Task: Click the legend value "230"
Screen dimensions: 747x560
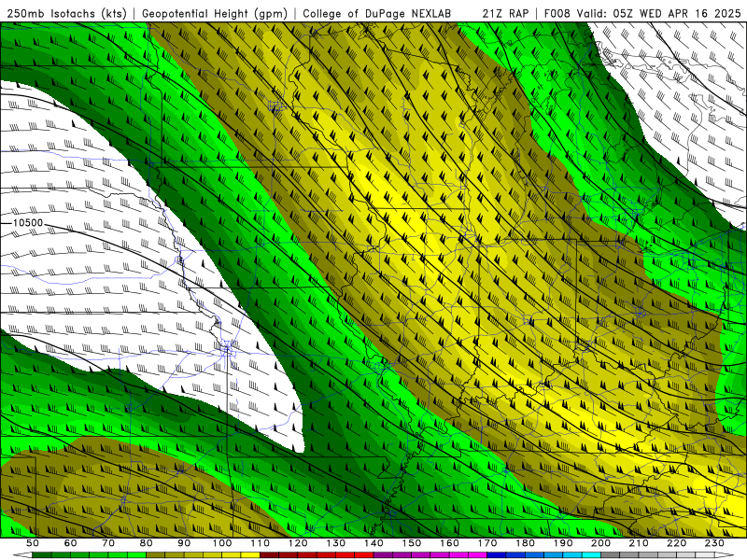Action: pos(714,543)
